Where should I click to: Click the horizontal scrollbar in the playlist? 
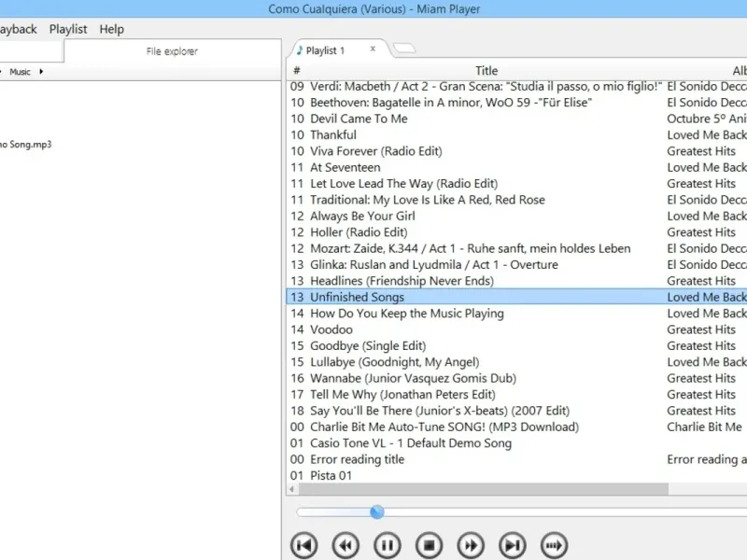tap(484, 489)
